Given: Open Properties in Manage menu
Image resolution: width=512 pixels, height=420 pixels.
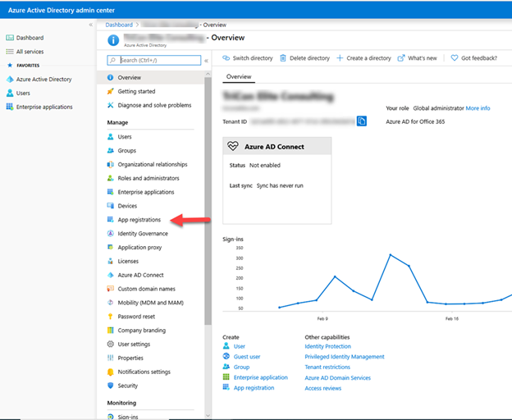Looking at the screenshot, I should point(130,358).
